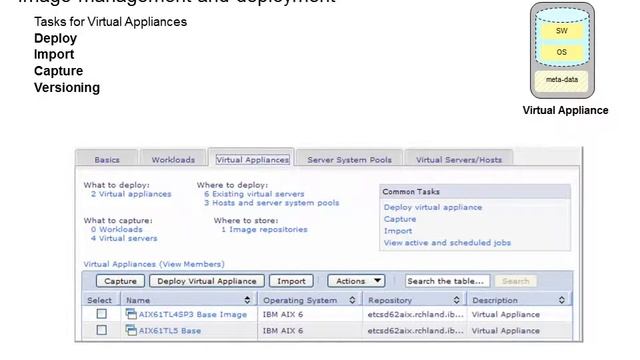The image size is (640, 360).
Task: Click the 'Where to store:' label
Action: (x=246, y=220)
